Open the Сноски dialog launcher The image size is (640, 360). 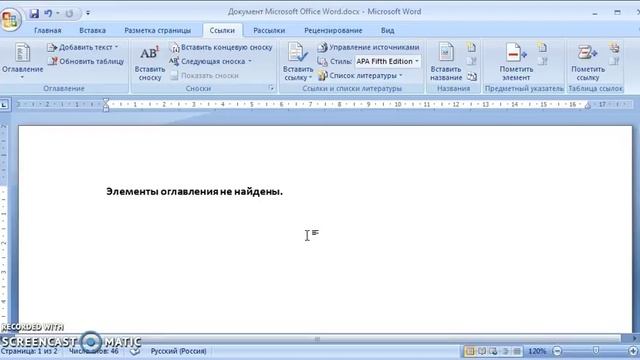click(271, 88)
